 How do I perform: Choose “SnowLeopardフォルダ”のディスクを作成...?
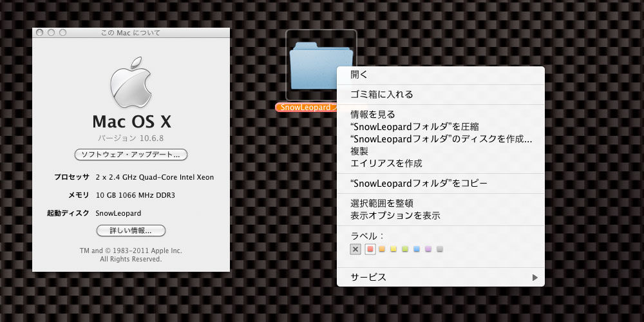pos(440,139)
